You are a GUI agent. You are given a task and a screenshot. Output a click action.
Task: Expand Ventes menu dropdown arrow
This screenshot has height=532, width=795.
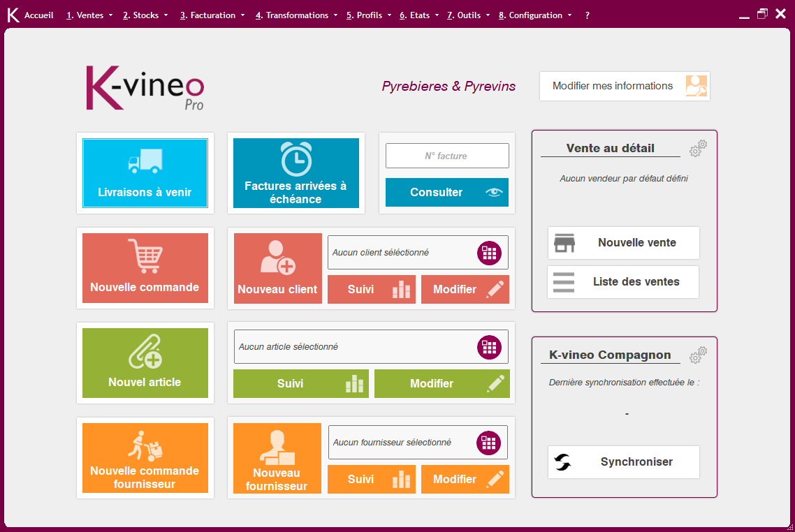[x=110, y=15]
